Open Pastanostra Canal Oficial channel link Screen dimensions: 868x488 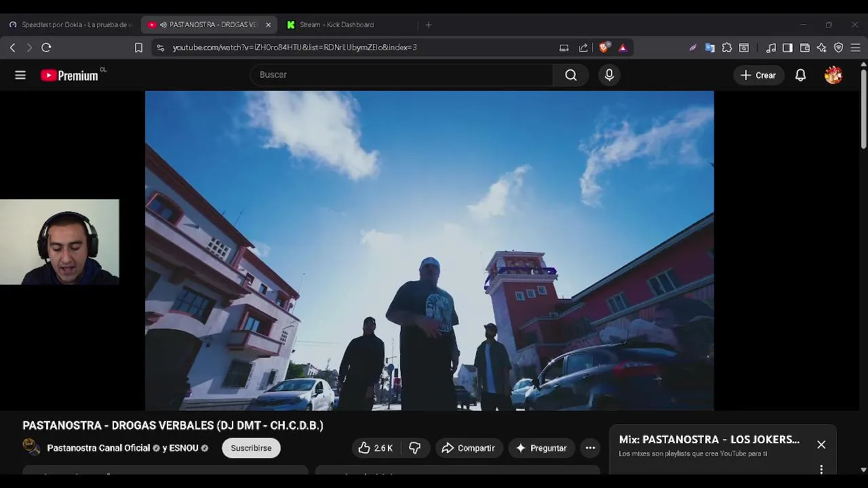(98, 448)
